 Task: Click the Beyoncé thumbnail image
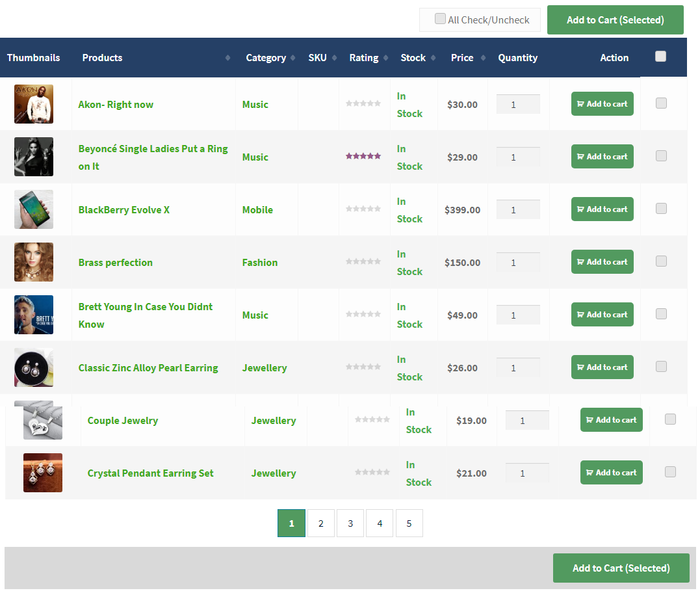[x=34, y=157]
